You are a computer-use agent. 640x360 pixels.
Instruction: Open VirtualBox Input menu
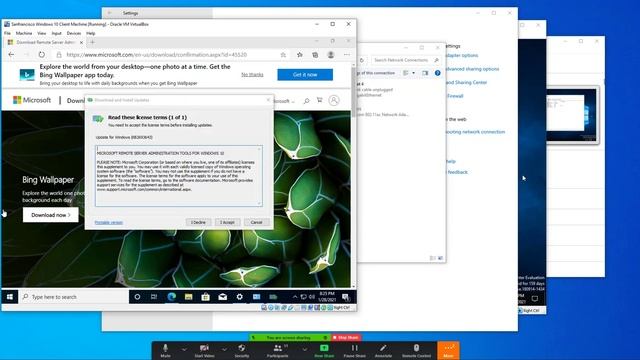[x=56, y=33]
